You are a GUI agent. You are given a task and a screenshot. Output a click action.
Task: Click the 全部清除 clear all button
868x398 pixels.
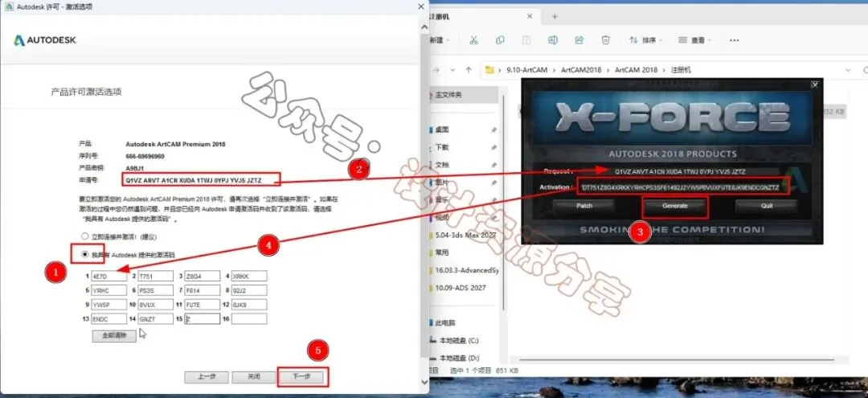coord(114,336)
